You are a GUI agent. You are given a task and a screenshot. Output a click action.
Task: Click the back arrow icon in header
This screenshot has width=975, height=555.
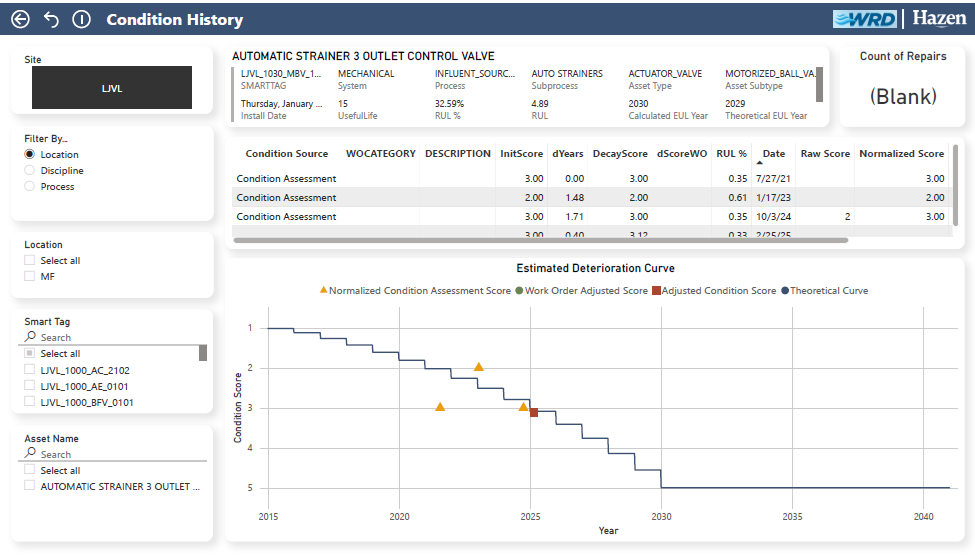coord(21,19)
